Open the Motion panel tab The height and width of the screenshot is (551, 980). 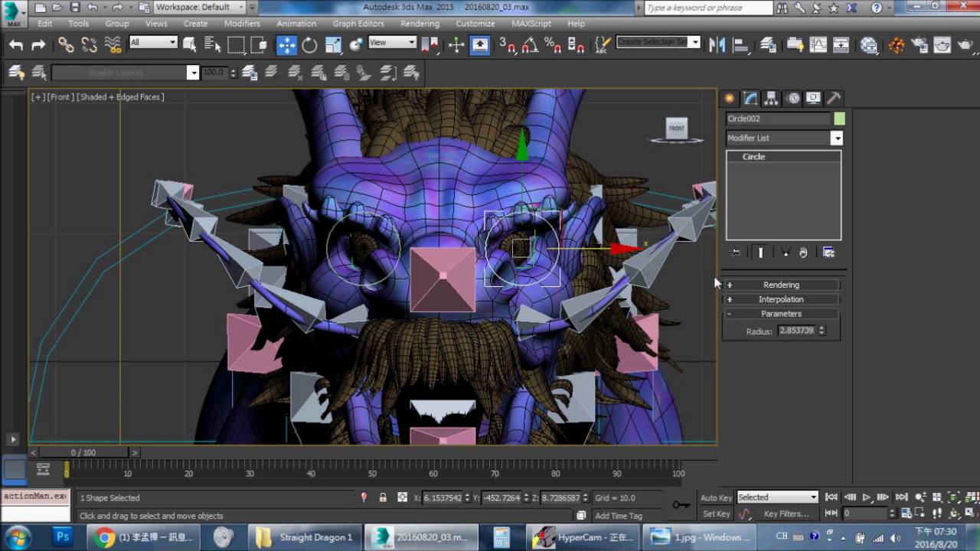tap(793, 98)
